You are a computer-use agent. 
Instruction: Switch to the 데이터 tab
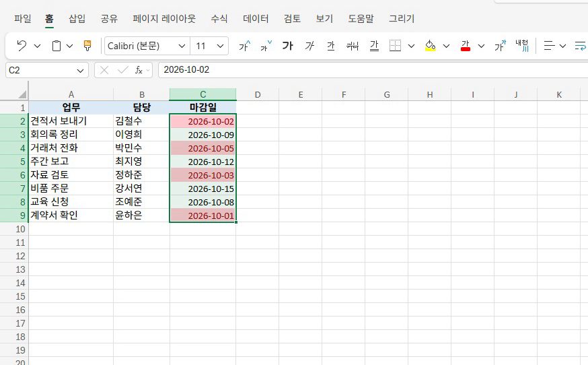point(256,18)
